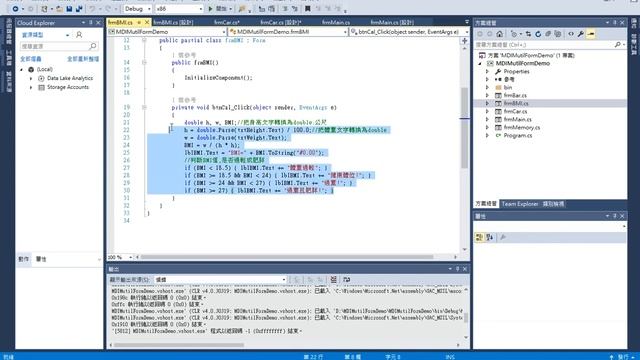The height and width of the screenshot is (360, 640).
Task: Click the Home icon in Solution Explorer
Action: [500, 34]
